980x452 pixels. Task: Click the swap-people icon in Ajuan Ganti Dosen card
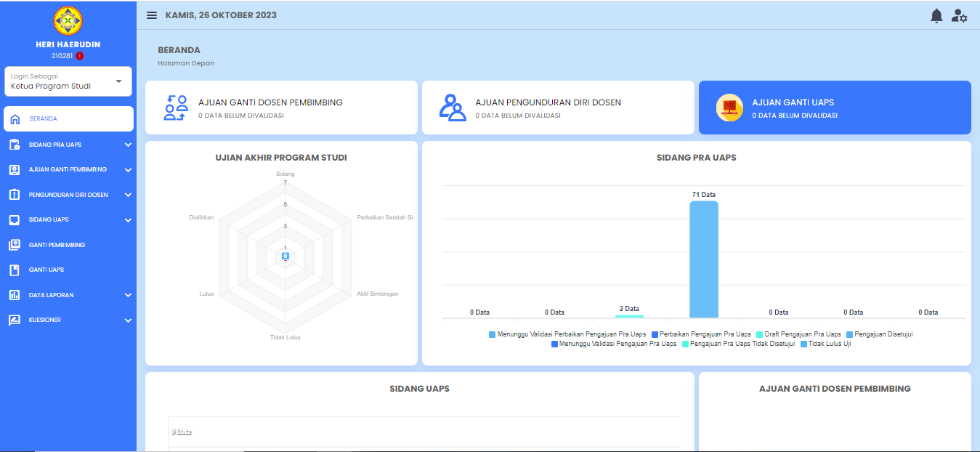pyautogui.click(x=176, y=108)
